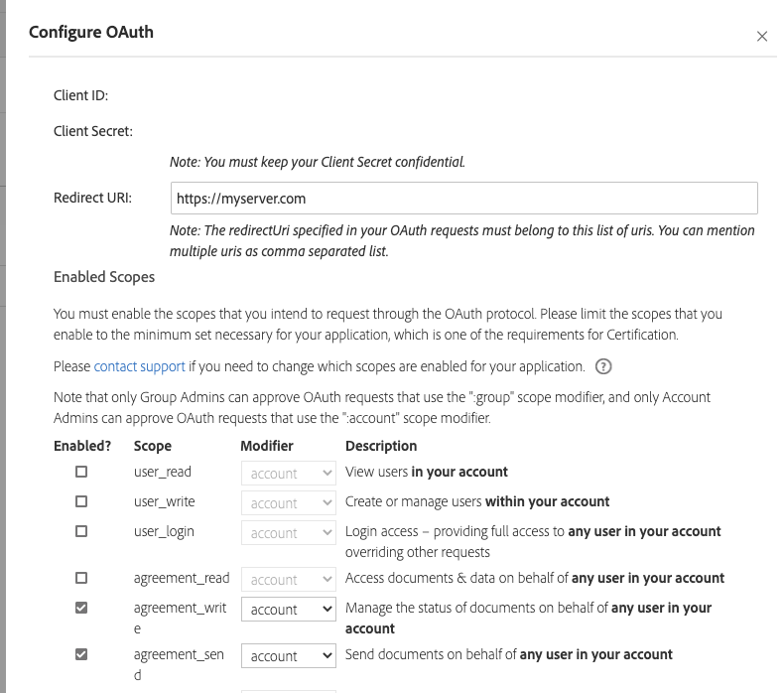Click the agreement_send scope name
This screenshot has width=784, height=693.
[179, 664]
